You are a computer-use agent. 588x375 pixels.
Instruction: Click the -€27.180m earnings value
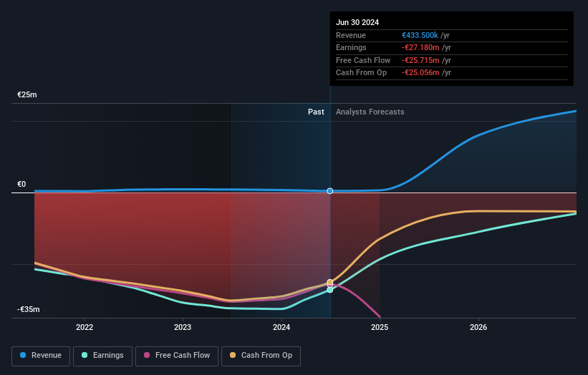tap(420, 47)
